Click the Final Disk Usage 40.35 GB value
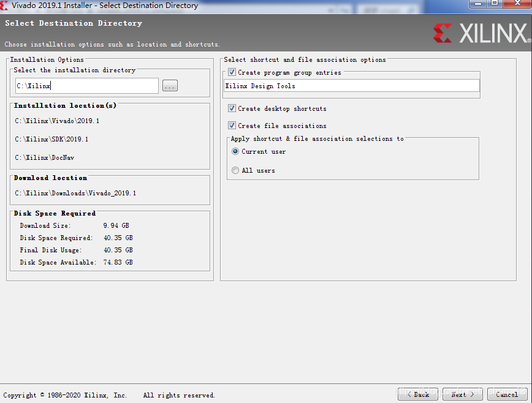Viewport: 532px width, 403px height. (x=118, y=250)
